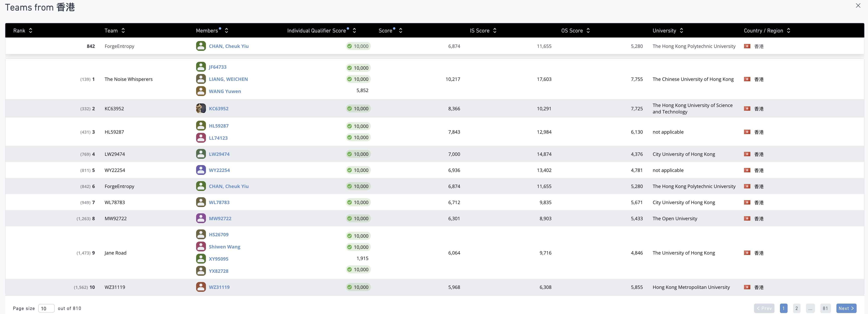Sort by Country / Region arrows
Screen dimensions: 868x314
click(x=789, y=30)
